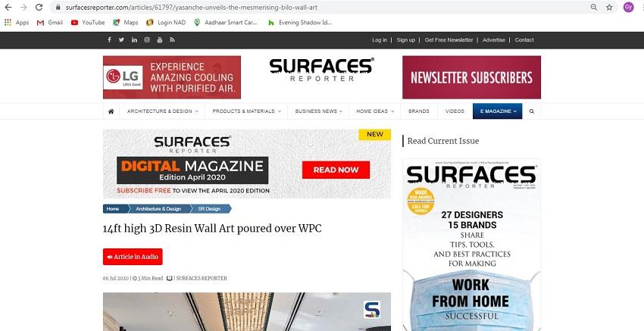The image size is (644, 331).
Task: Open the E Magazine dropdown
Action: [498, 111]
